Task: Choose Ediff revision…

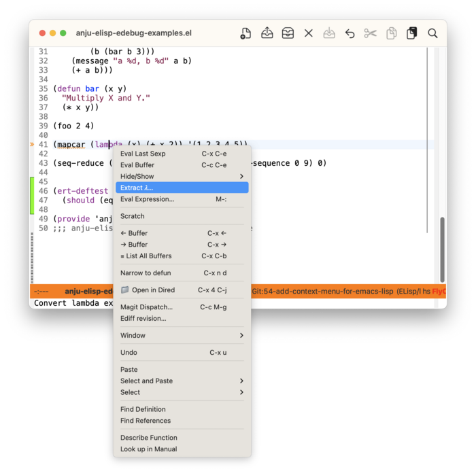Action: point(182,318)
